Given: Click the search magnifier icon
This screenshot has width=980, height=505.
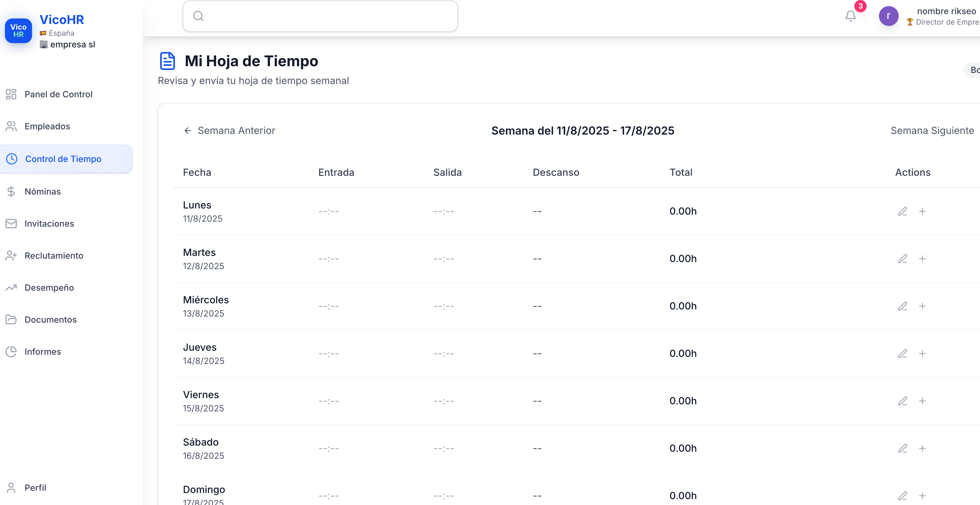Looking at the screenshot, I should (x=198, y=16).
